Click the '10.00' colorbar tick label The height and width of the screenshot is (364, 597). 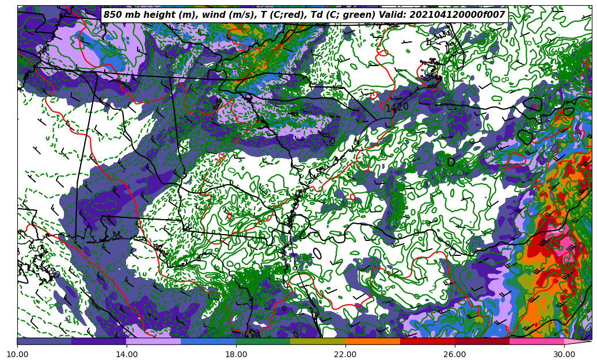[x=17, y=354]
